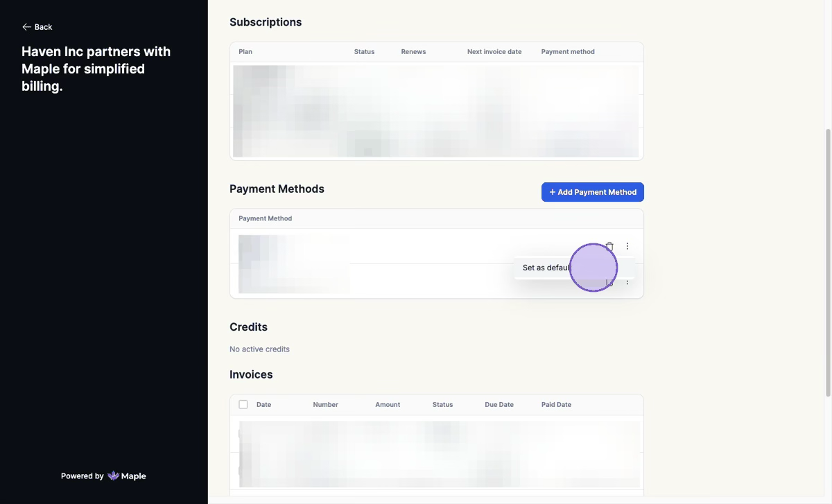This screenshot has height=504, width=832.
Task: Open the first payment method's three-dot menu
Action: [627, 246]
